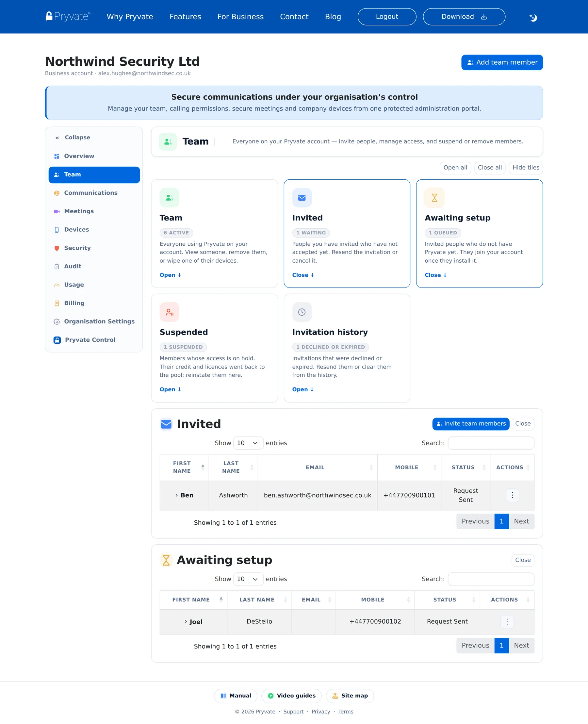Open Why Pryvate in top navigation
Viewport: 588px width, 724px height.
pos(130,17)
